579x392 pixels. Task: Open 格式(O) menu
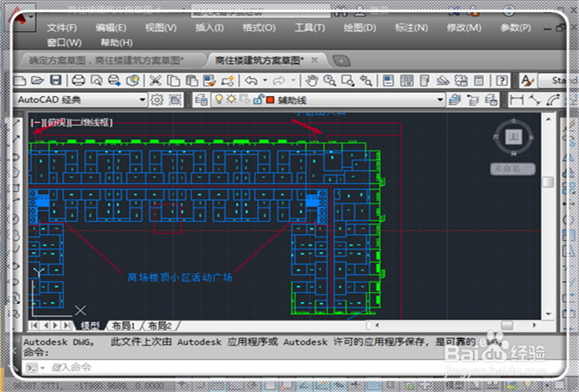coord(259,27)
